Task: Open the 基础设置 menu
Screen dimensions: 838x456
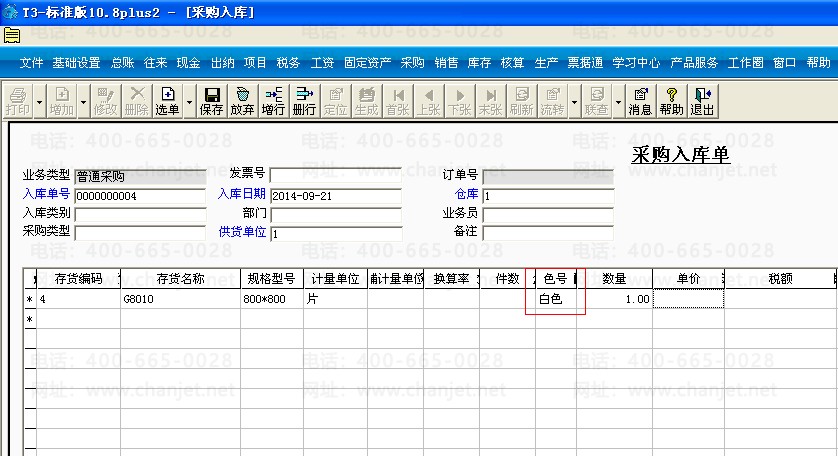Action: (x=76, y=63)
